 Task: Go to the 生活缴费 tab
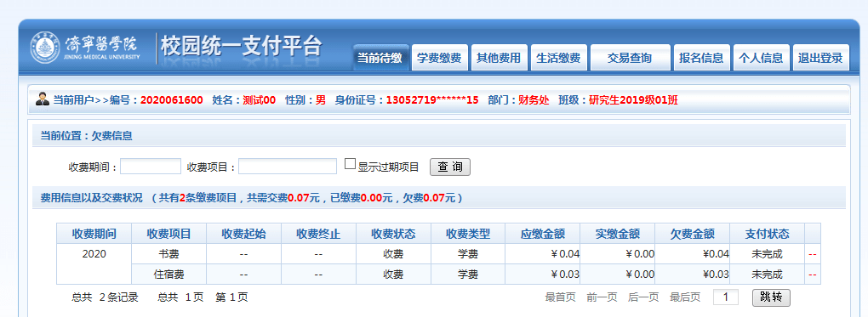coord(559,58)
